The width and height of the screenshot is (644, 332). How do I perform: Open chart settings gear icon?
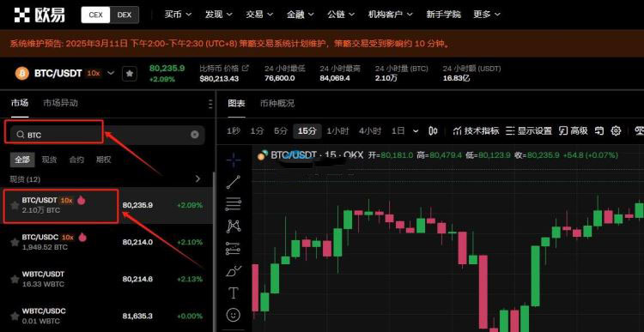coord(616,131)
